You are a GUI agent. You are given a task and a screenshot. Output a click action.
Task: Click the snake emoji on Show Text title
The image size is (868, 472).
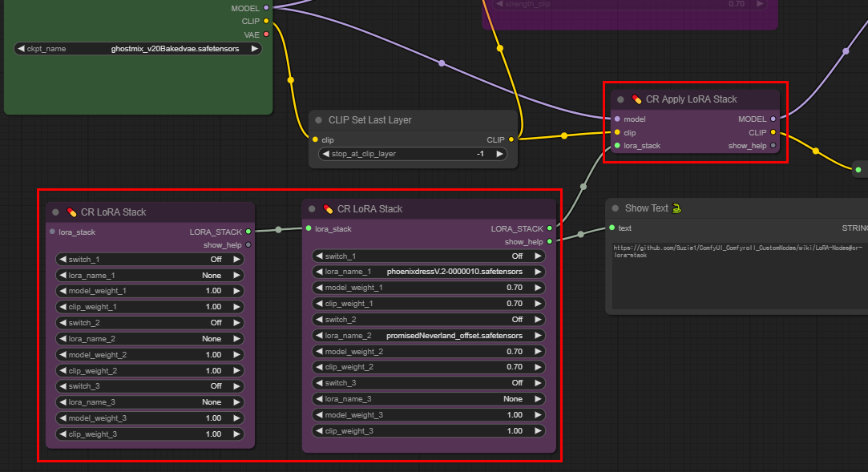tap(676, 208)
